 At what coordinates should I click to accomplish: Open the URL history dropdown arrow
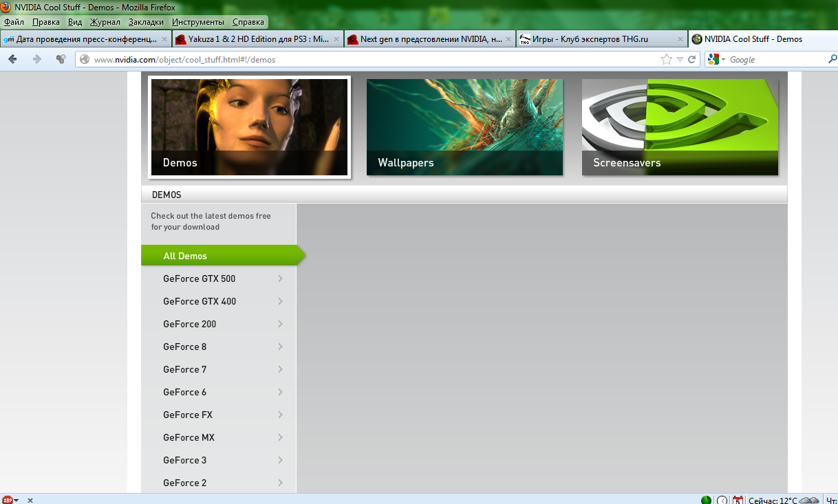(680, 60)
